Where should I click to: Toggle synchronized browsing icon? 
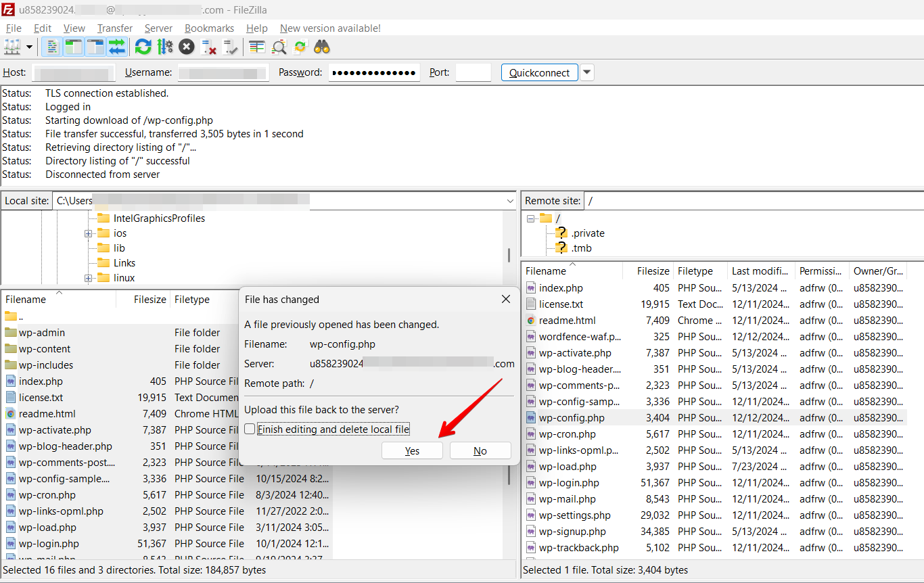click(300, 47)
